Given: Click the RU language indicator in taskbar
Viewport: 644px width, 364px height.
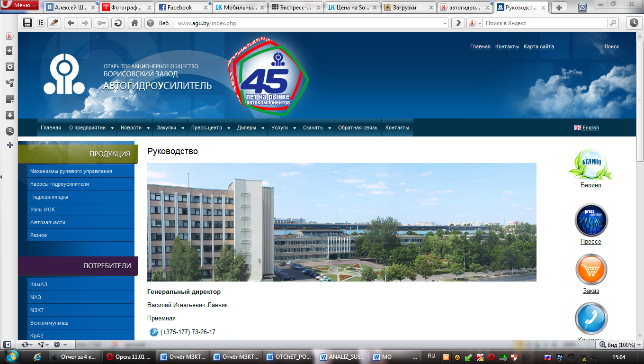Looking at the screenshot, I should click(431, 356).
